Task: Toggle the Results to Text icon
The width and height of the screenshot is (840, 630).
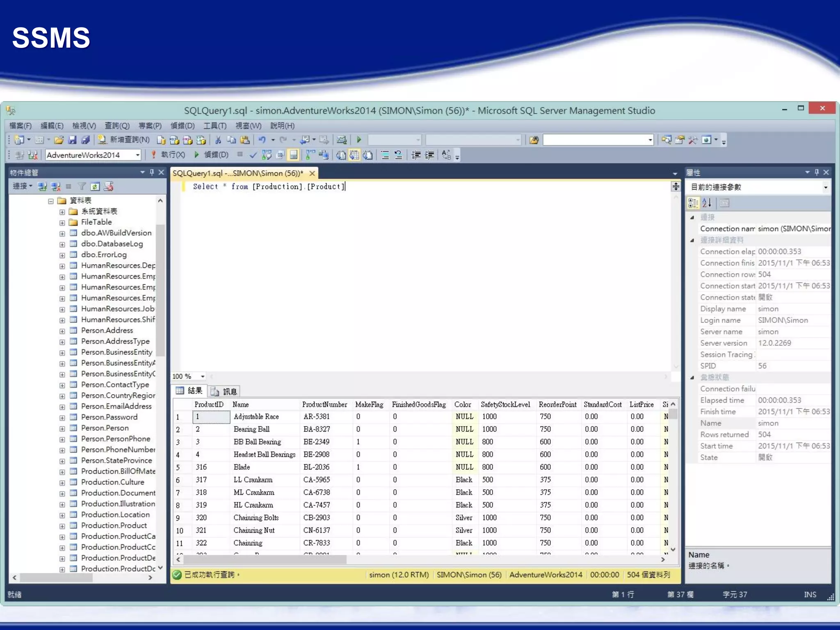Action: (341, 155)
